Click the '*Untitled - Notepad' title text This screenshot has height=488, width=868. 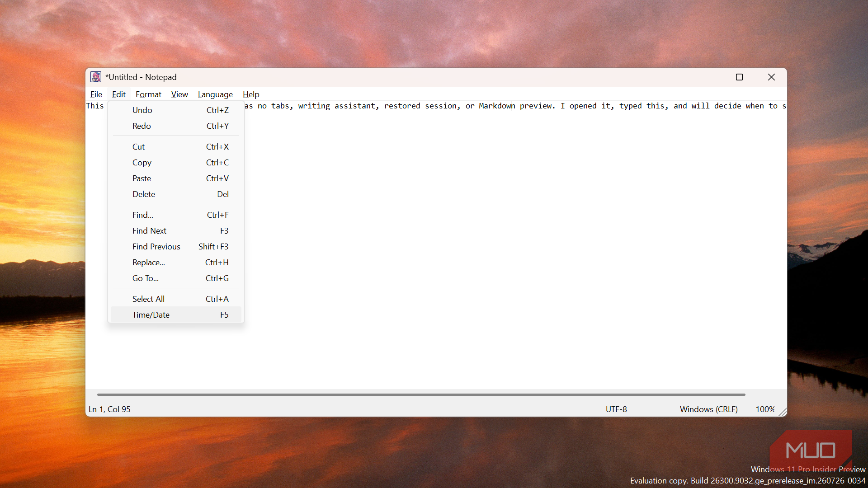point(141,77)
